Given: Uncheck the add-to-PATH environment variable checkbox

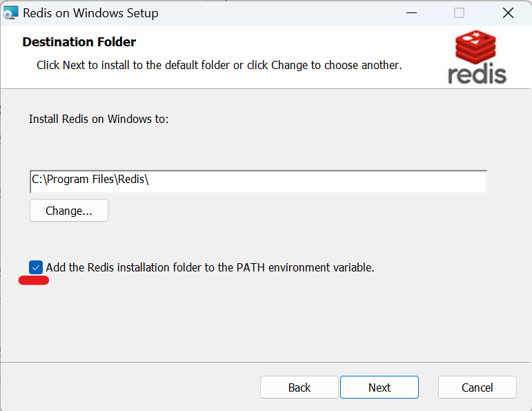Looking at the screenshot, I should click(x=36, y=267).
